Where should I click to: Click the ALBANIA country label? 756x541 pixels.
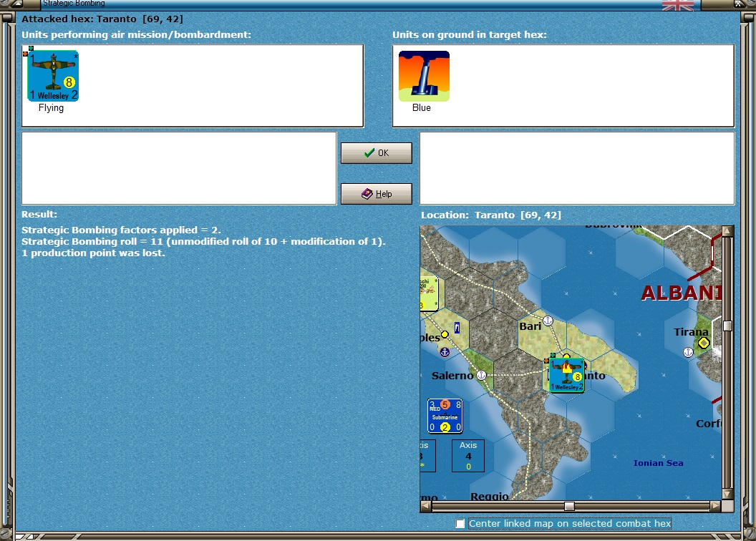coord(682,293)
